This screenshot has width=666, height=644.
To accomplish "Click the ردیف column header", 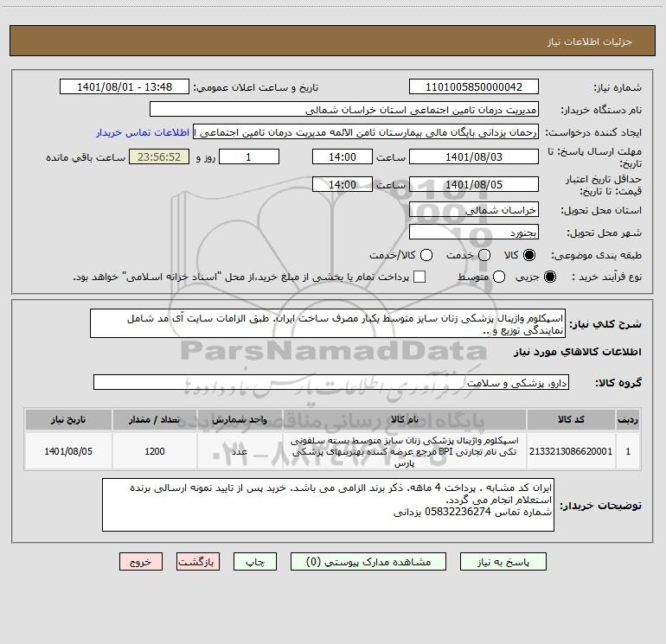I will [628, 419].
